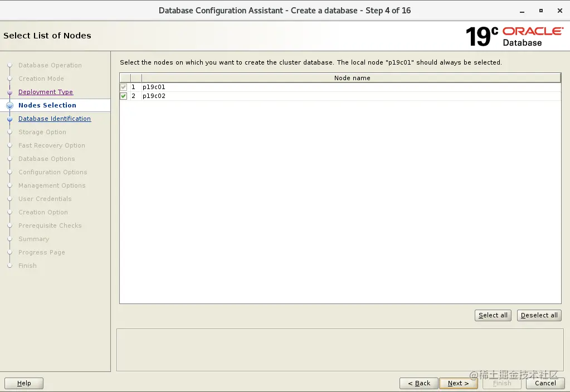Click the Oracle 19c Database logo
The height and width of the screenshot is (392, 570).
514,36
